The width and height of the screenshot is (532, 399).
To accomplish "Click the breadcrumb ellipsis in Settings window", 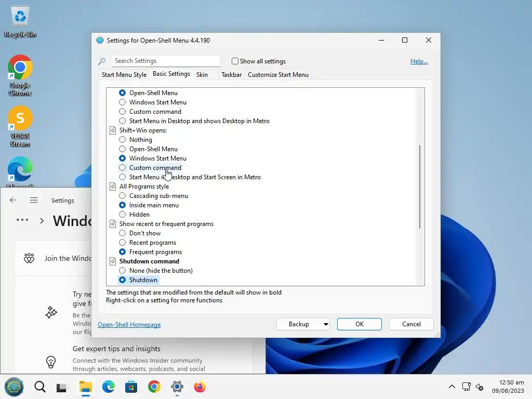I will [22, 220].
